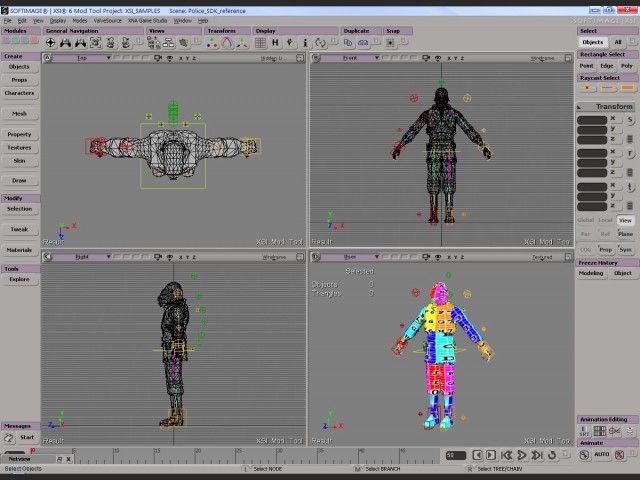Toggle the View transform mode

pos(625,220)
